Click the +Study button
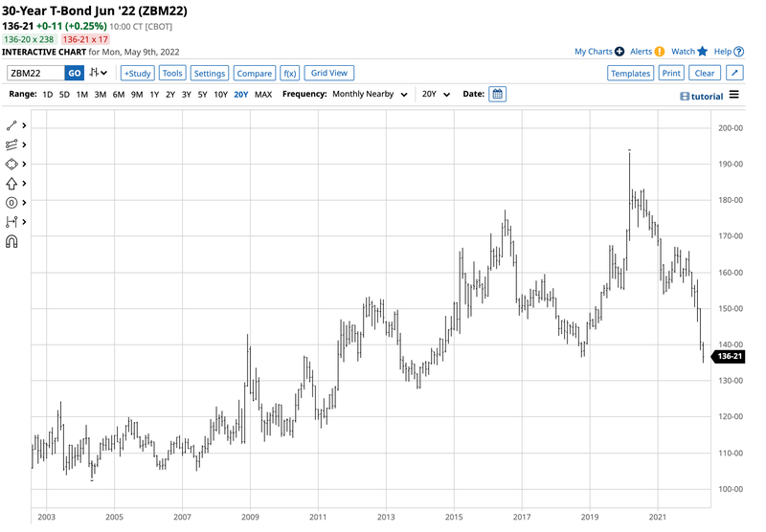766x532 pixels. click(x=138, y=74)
